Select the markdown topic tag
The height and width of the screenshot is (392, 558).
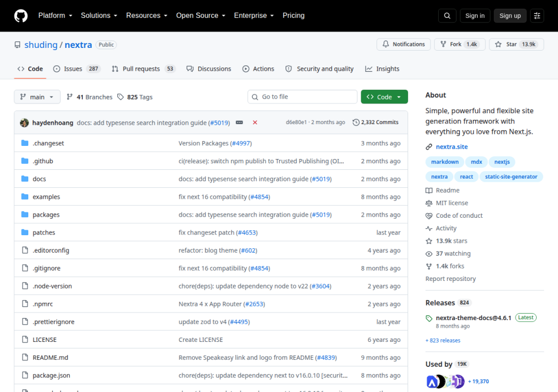click(x=445, y=162)
